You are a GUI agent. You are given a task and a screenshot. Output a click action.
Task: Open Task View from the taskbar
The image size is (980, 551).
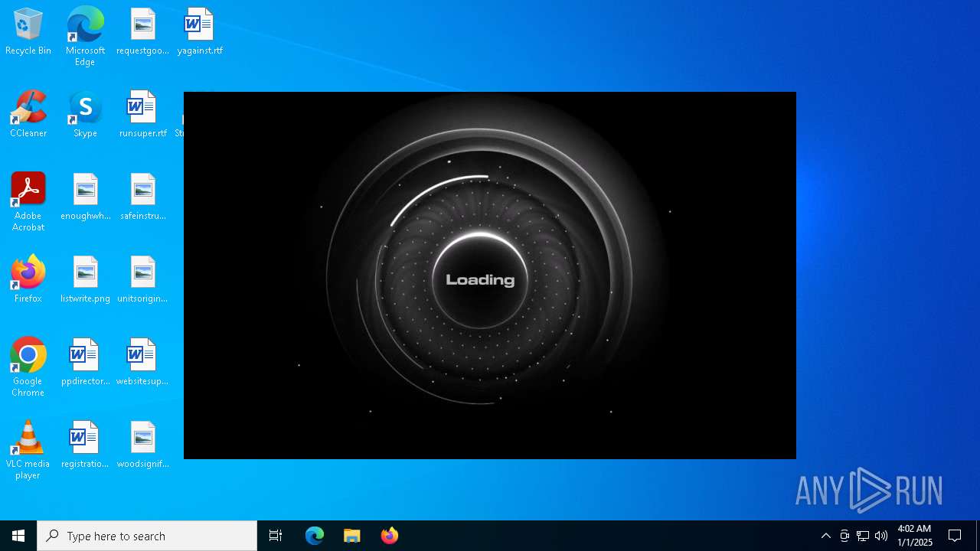(276, 536)
